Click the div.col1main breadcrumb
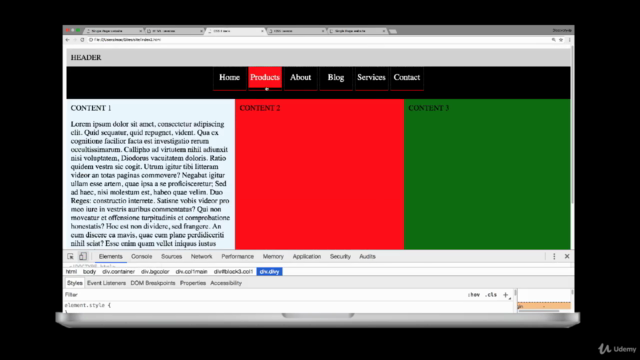The image size is (640, 360). pyautogui.click(x=191, y=271)
